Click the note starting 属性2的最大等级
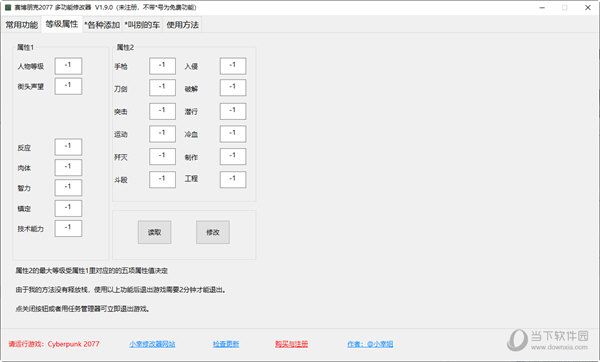600x362 pixels. (x=91, y=271)
